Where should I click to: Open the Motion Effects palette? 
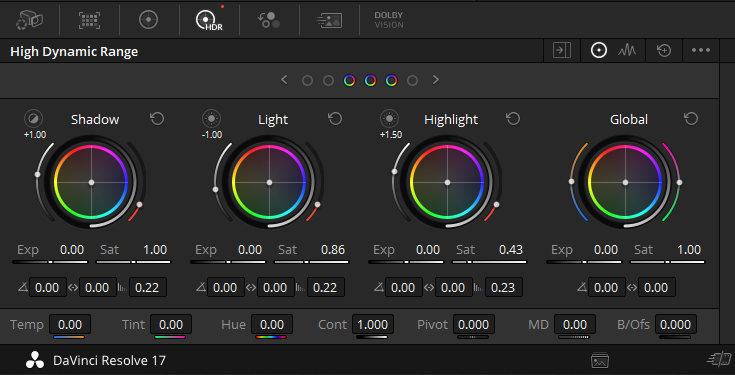329,20
